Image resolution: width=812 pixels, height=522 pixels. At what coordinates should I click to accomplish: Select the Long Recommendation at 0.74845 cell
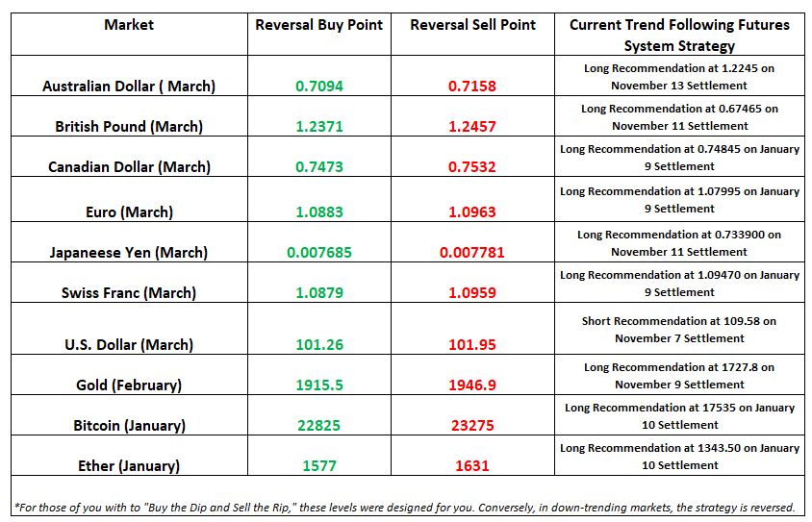(679, 158)
